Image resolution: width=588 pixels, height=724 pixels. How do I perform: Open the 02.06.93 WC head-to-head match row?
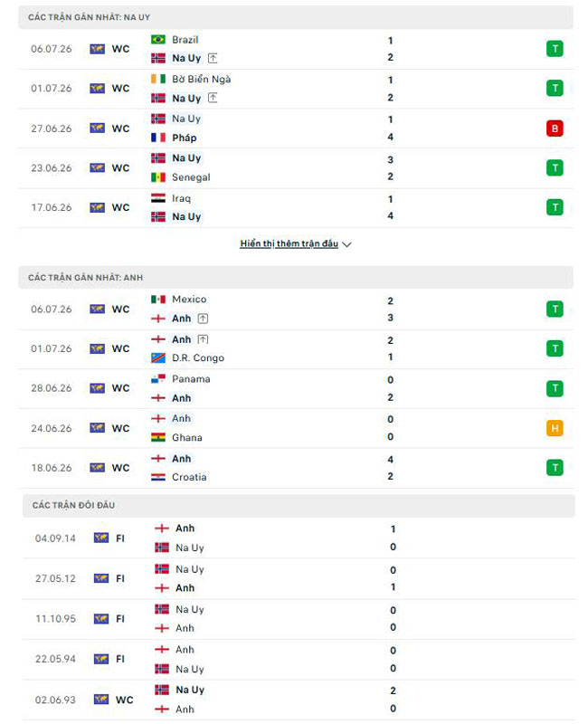tap(299, 700)
